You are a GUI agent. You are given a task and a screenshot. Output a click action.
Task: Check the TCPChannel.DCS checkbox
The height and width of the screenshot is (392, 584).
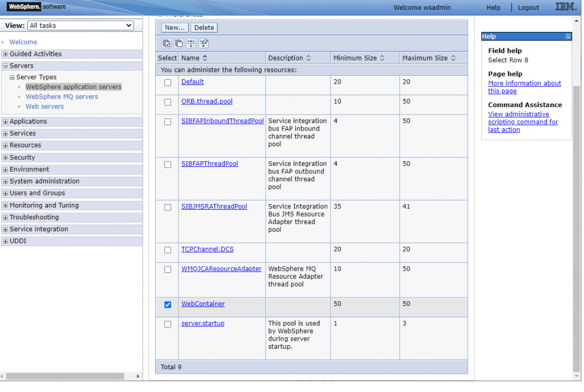point(168,250)
